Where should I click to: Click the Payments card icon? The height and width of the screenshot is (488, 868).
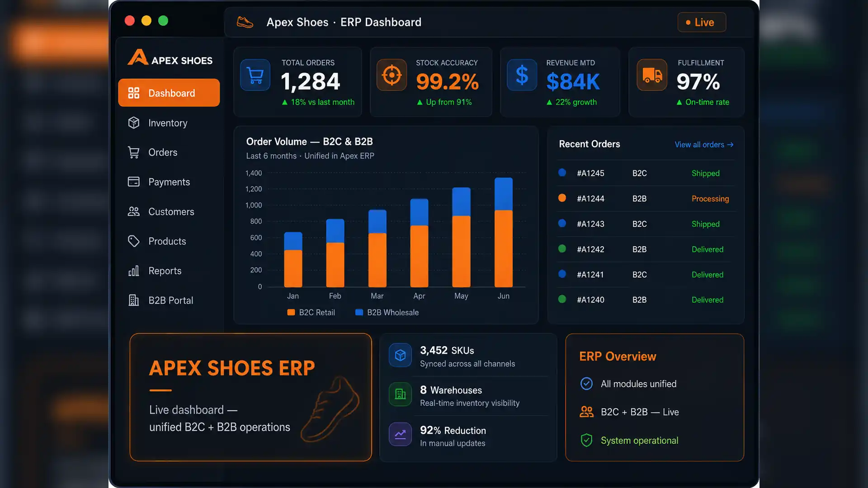coord(133,182)
